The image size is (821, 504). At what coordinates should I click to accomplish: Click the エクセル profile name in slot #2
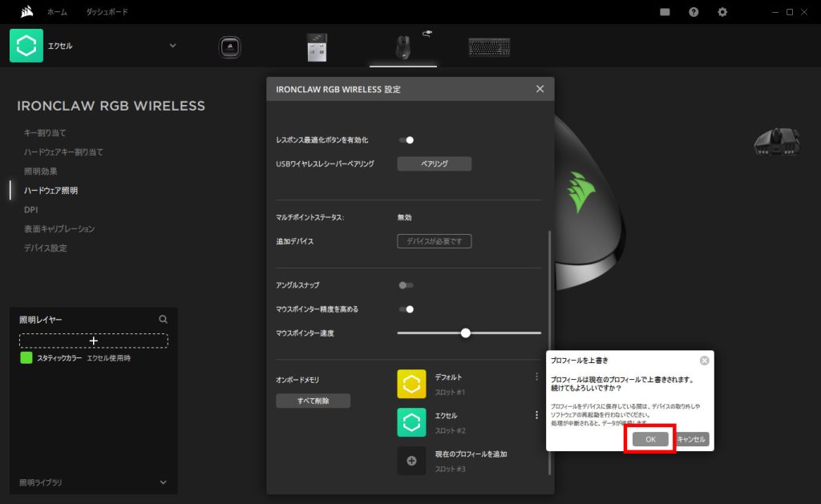[446, 416]
